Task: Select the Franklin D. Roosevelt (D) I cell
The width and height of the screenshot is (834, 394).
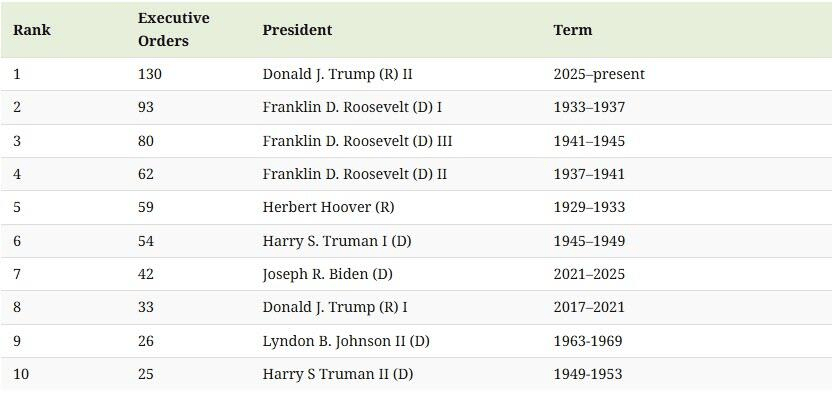Action: click(352, 107)
